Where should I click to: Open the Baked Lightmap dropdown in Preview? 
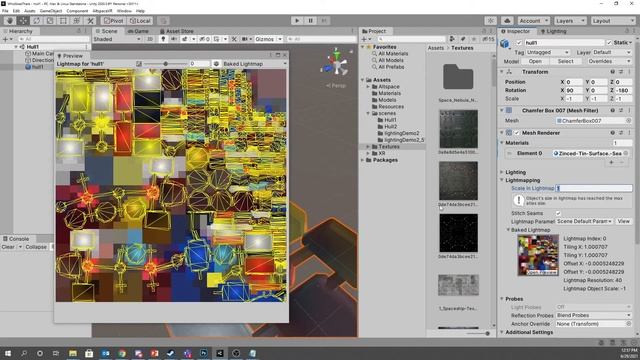tap(254, 64)
